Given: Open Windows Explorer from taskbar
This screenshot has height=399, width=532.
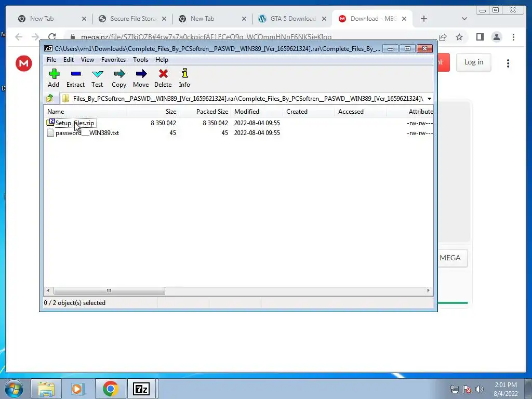Looking at the screenshot, I should (46, 389).
